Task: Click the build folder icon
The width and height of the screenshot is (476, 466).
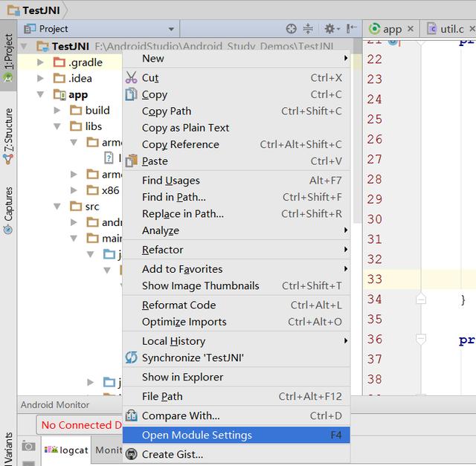Action: tap(76, 110)
